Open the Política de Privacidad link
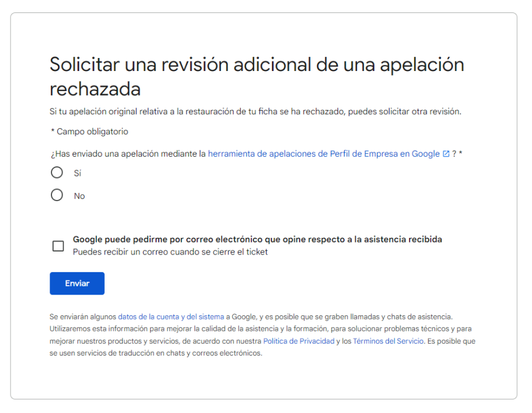 tap(299, 341)
